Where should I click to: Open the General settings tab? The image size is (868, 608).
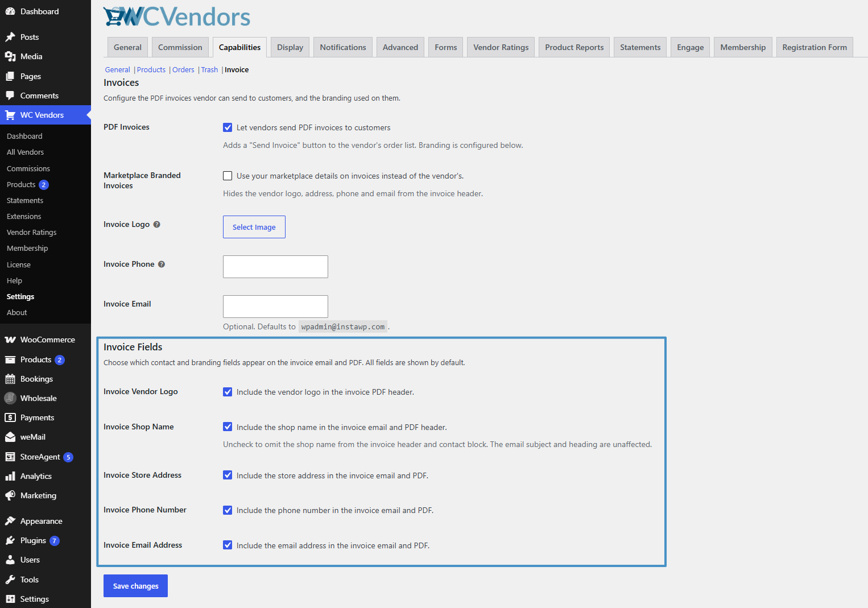pos(127,47)
